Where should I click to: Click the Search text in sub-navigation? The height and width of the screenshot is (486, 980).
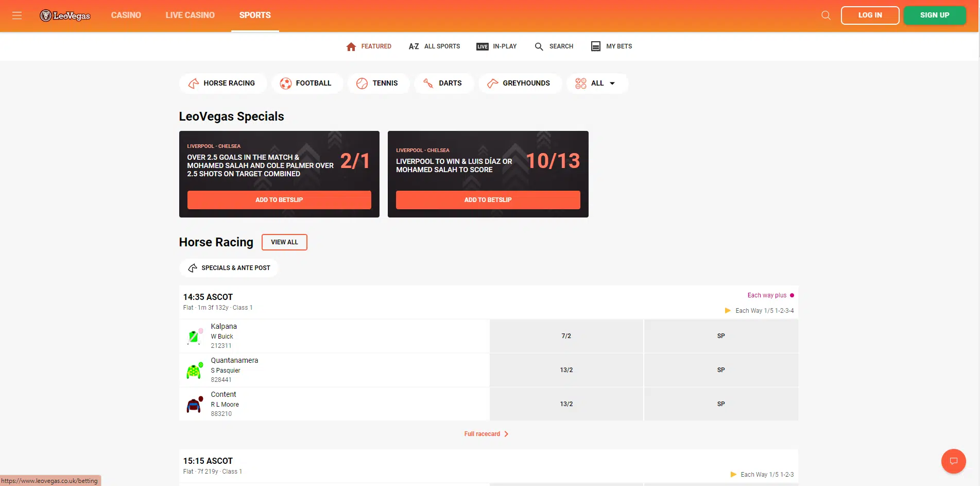561,46
